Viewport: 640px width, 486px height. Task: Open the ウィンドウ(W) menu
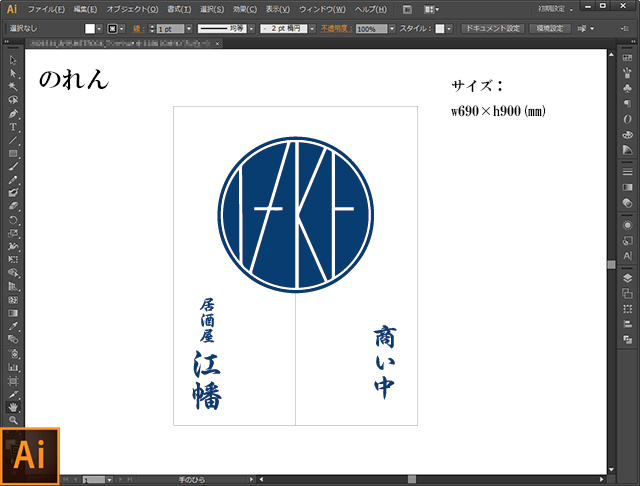(x=321, y=9)
